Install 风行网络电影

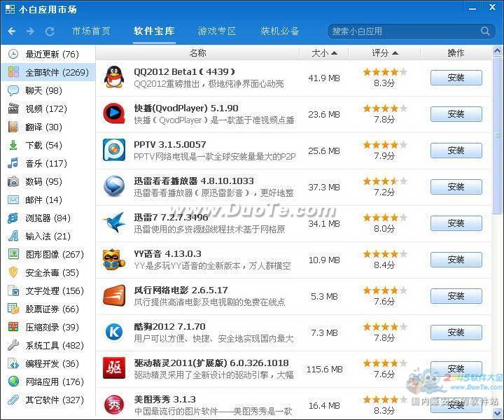click(456, 296)
